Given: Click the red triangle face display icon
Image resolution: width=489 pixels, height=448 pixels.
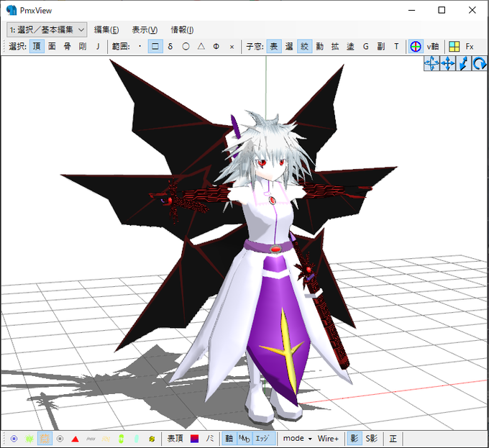Looking at the screenshot, I should coord(75,439).
